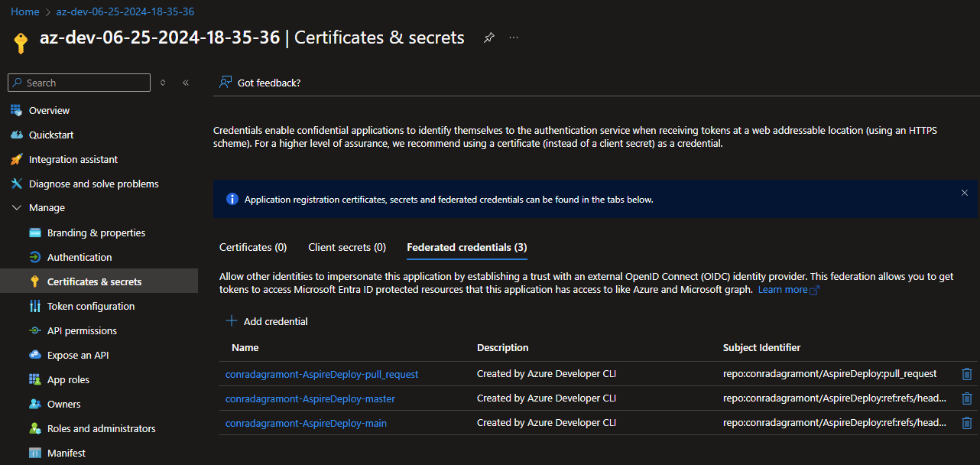Screen dimensions: 980x465
Task: Click the Home breadcrumb link
Action: (x=25, y=12)
